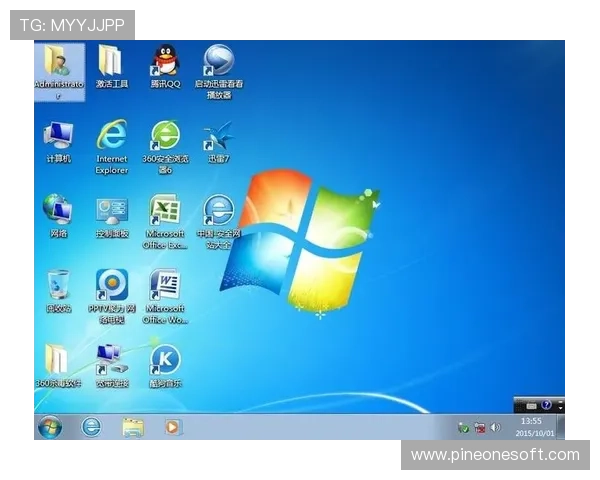The width and height of the screenshot is (600, 480).
Task: Open the 网络 (Network) desktop icon
Action: (x=59, y=216)
